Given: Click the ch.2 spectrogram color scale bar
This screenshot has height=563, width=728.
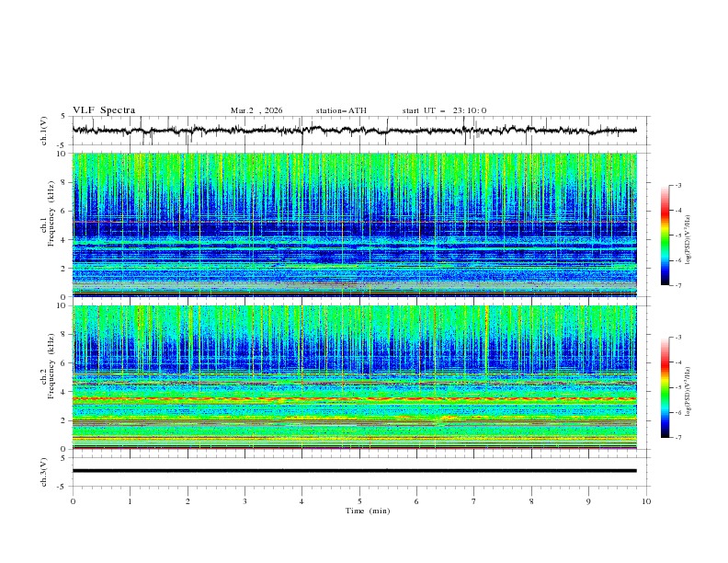Looking at the screenshot, I should pyautogui.click(x=665, y=387).
